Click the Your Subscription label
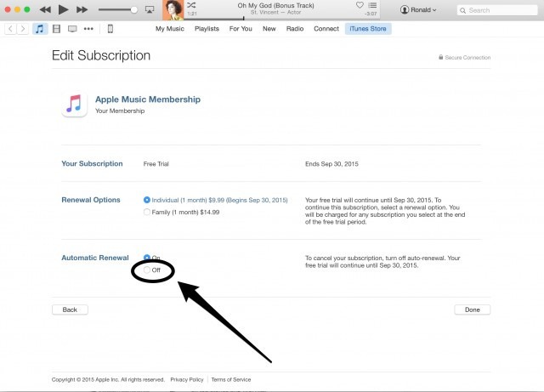This screenshot has height=392, width=544. tap(92, 163)
